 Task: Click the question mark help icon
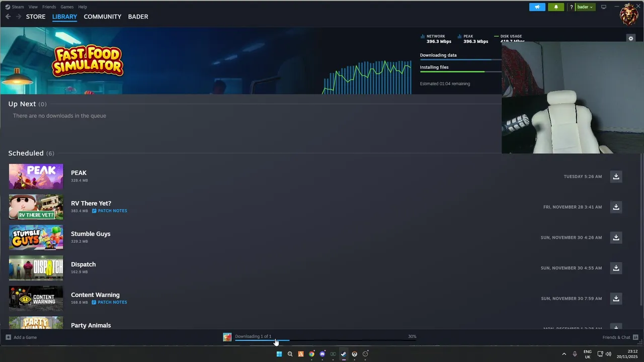572,7
